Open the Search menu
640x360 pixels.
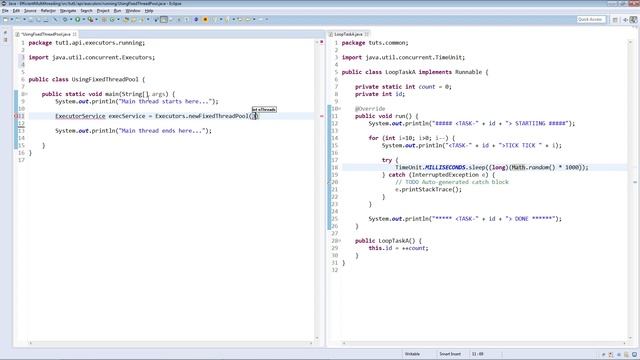(x=86, y=11)
